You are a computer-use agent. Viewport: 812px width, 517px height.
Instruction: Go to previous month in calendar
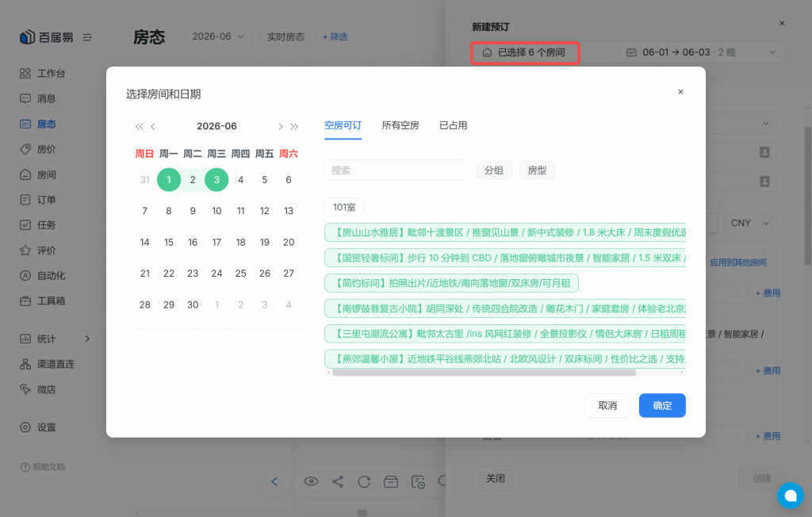point(153,126)
